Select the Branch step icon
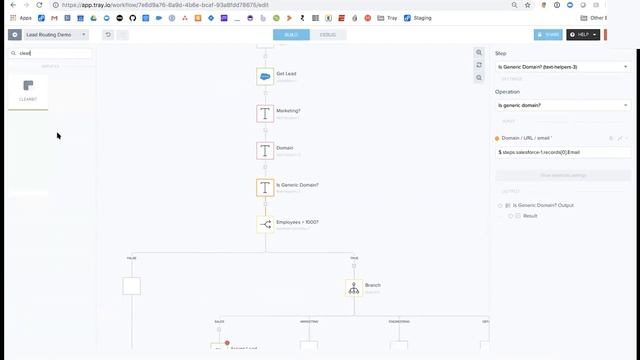The height and width of the screenshot is (360, 640). tap(353, 288)
